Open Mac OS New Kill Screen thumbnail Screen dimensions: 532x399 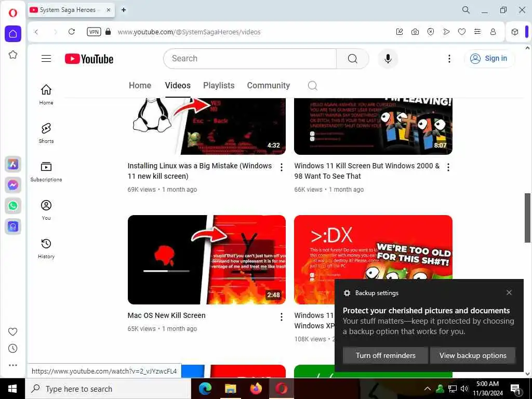point(207,260)
